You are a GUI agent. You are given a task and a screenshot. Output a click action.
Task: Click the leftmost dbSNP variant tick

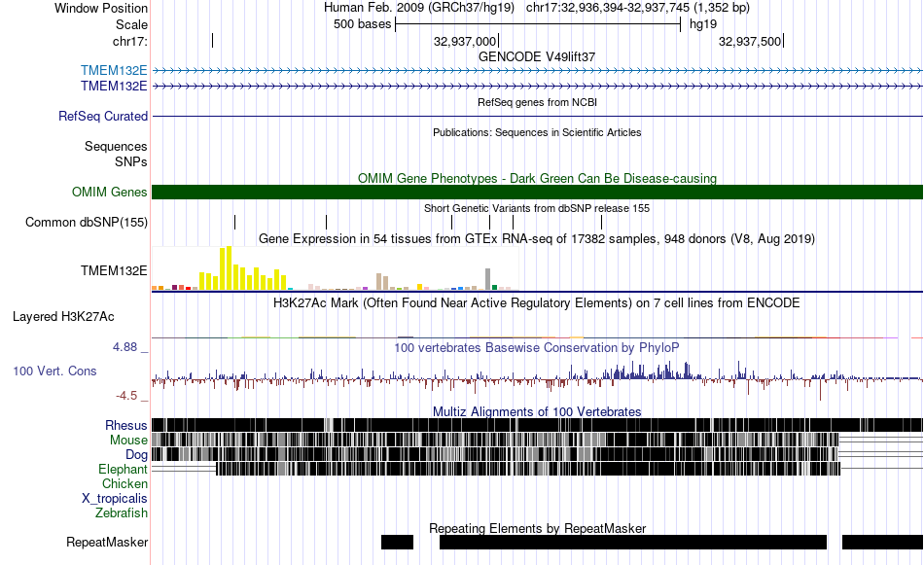tap(235, 222)
